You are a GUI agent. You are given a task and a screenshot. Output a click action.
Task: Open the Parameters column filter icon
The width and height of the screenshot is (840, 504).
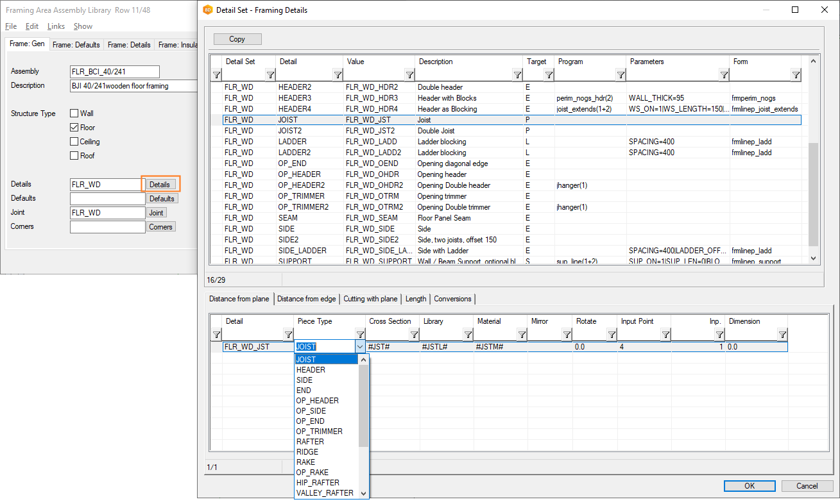point(724,75)
